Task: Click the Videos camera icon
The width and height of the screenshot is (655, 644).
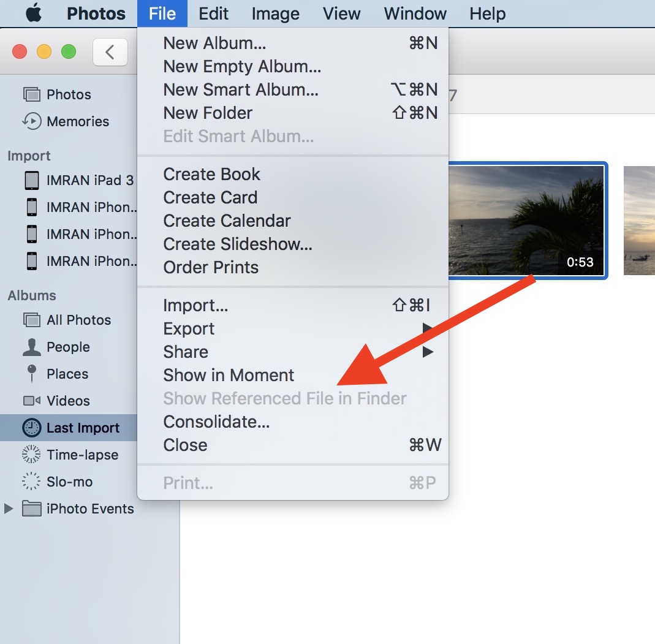Action: pos(32,401)
